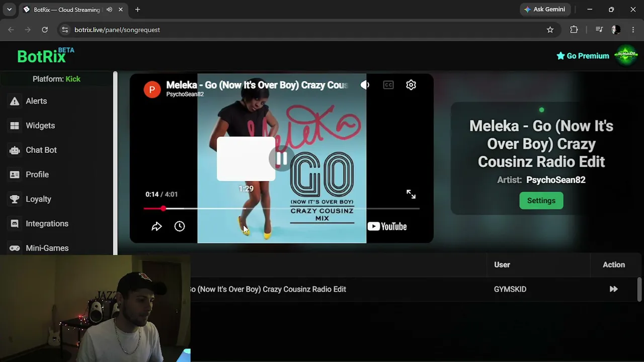
Task: Open Chrome media controls
Action: tap(599, 30)
